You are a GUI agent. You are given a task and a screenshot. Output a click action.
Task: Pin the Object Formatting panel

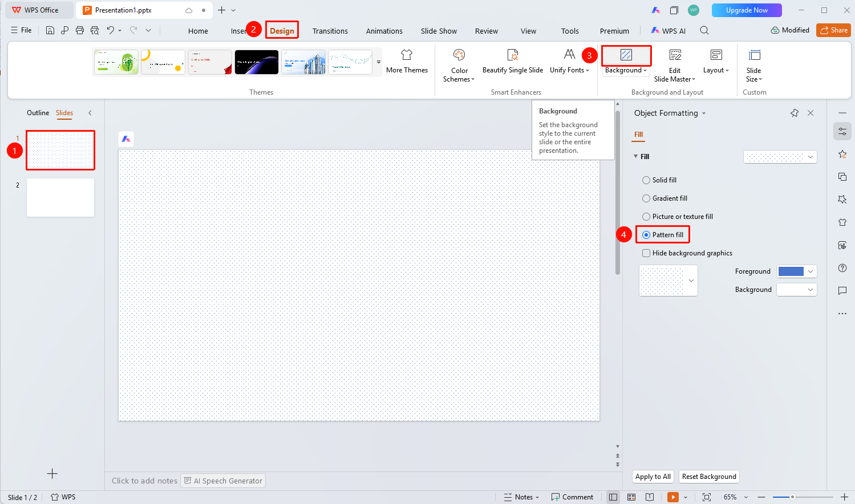[x=795, y=113]
